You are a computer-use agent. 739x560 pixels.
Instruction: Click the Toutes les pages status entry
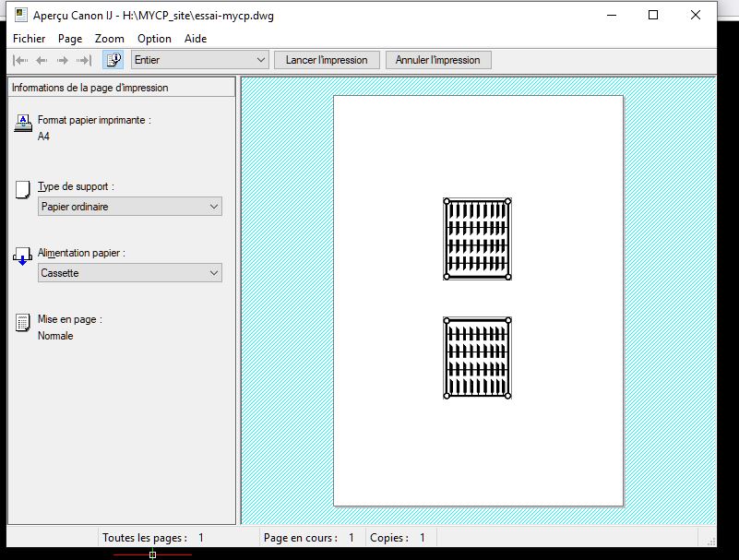coord(153,538)
